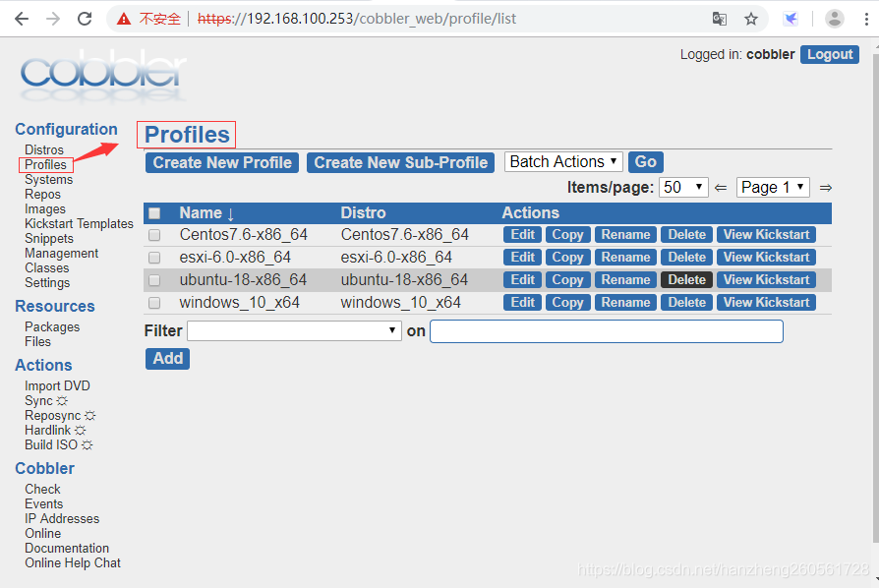Viewport: 879px width, 588px height.
Task: Check the windows_10_x64 profile checkbox
Action: point(154,303)
